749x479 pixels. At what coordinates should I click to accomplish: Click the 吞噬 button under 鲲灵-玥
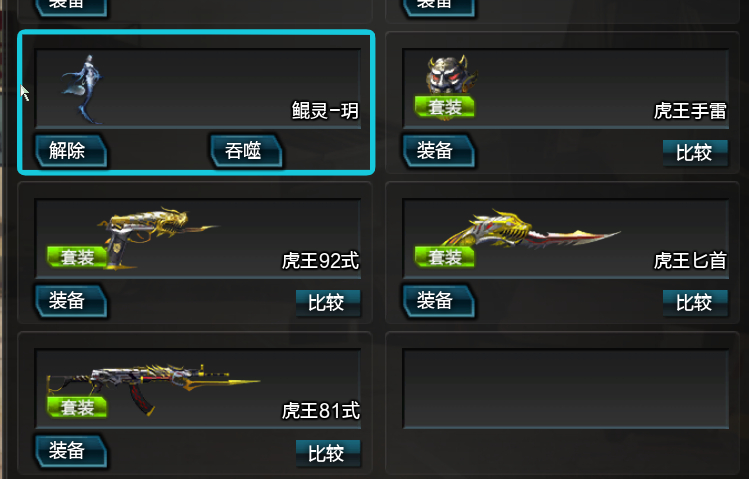[x=246, y=151]
